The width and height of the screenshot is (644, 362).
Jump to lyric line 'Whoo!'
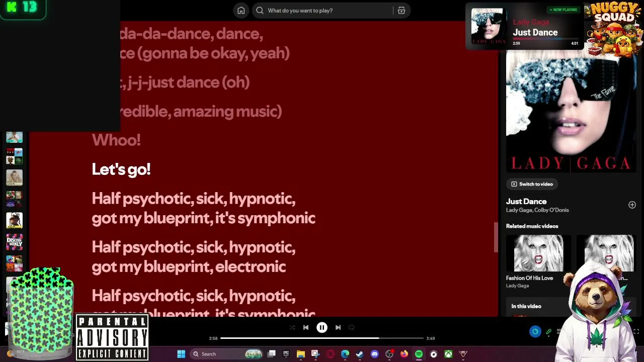pos(116,140)
